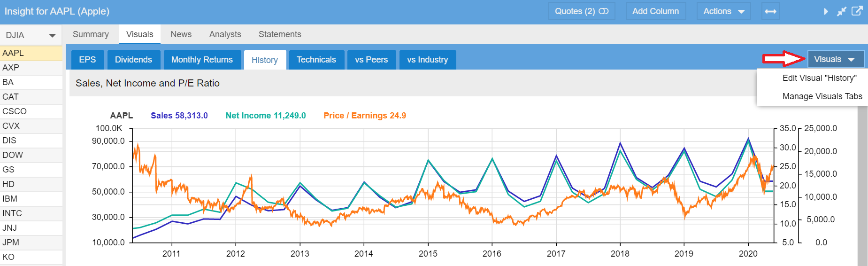Switch to the Summary tab
Image resolution: width=868 pixels, height=266 pixels.
(91, 34)
